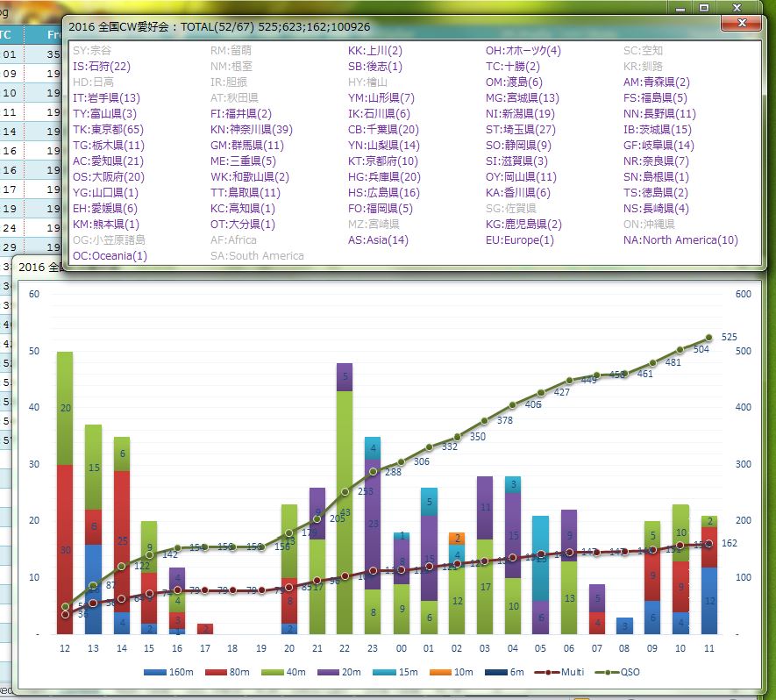Click NA:North America(10) entry

click(680, 239)
